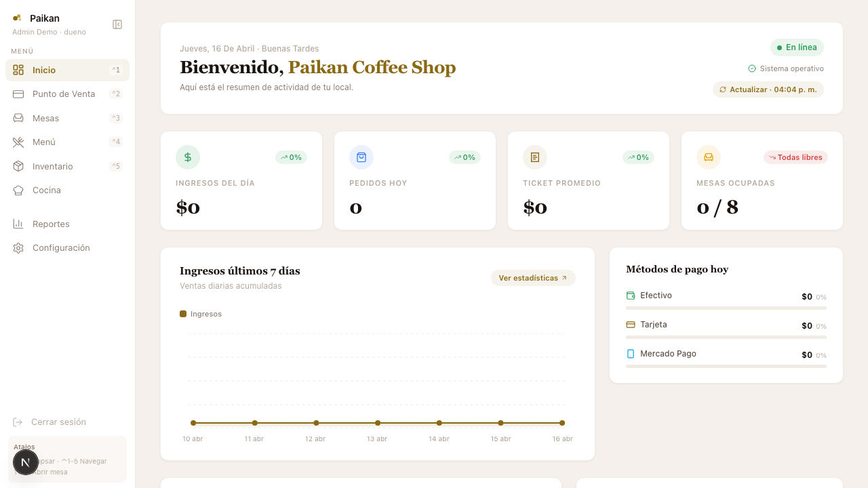Image resolution: width=868 pixels, height=488 pixels.
Task: Click the sofa icon in Mesas ocupadas
Action: click(709, 157)
